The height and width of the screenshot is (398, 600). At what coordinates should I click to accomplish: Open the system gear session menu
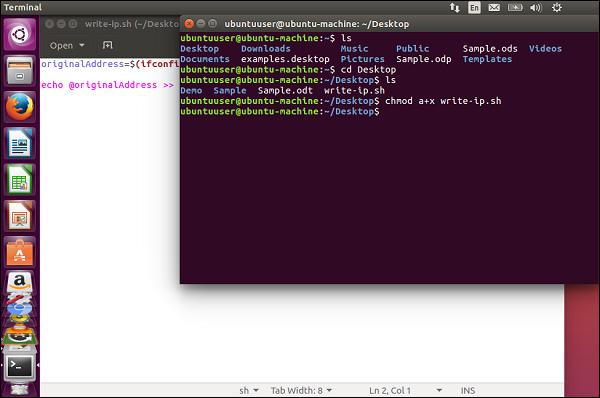tap(557, 7)
